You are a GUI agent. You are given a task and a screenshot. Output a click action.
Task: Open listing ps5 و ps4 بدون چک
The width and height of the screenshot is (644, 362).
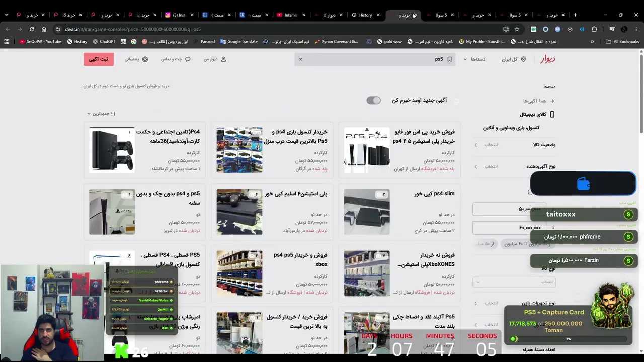tap(144, 212)
